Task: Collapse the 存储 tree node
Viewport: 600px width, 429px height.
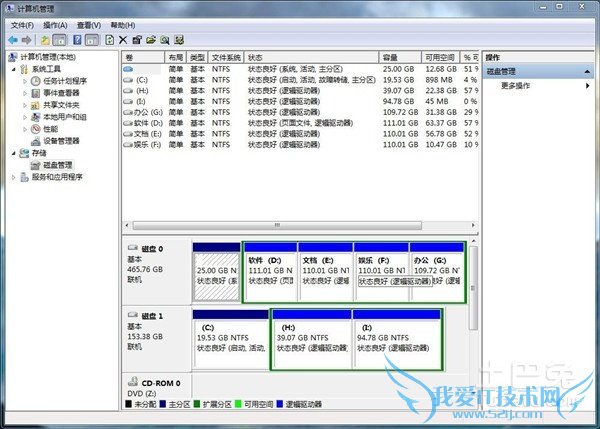Action: 14,153
